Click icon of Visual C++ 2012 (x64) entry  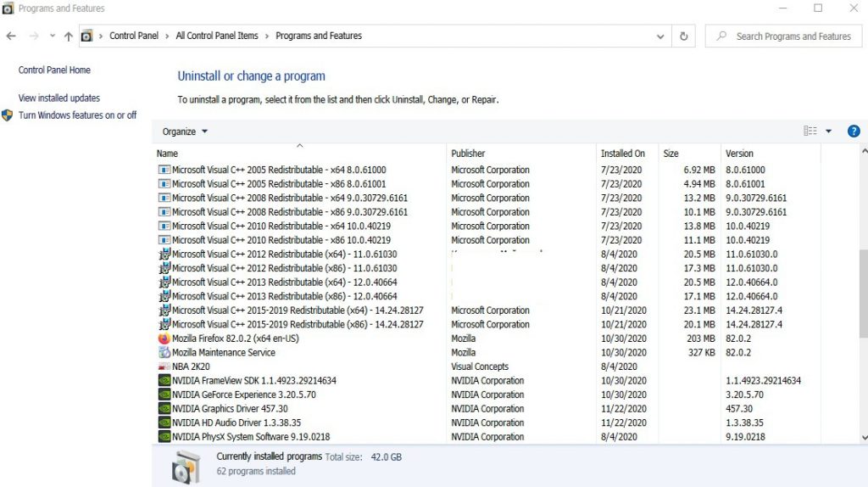point(164,255)
